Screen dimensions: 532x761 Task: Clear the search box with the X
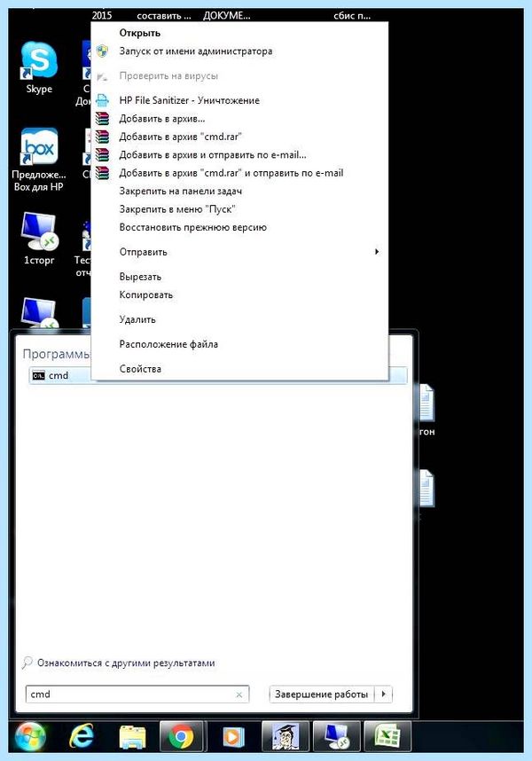pos(239,695)
